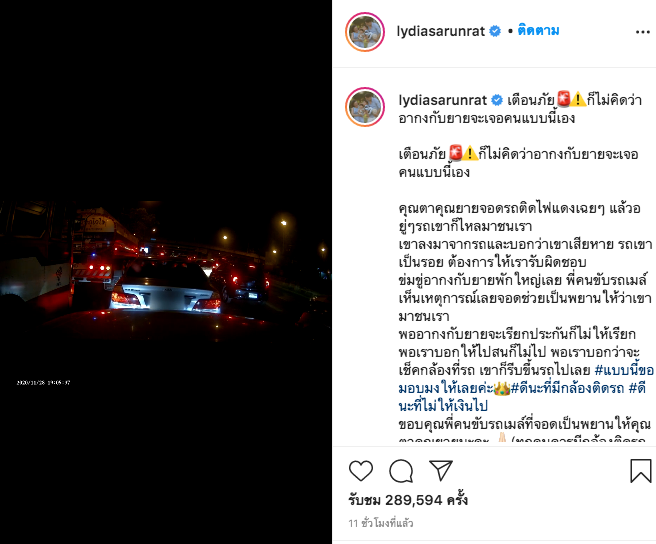Open the three-dot more options menu

642,32
